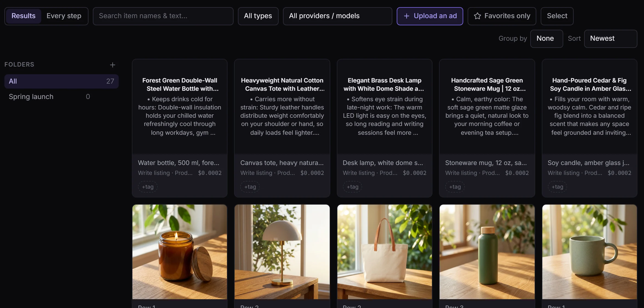Image resolution: width=644 pixels, height=308 pixels.
Task: Open the amber candle jar image
Action: tap(180, 252)
